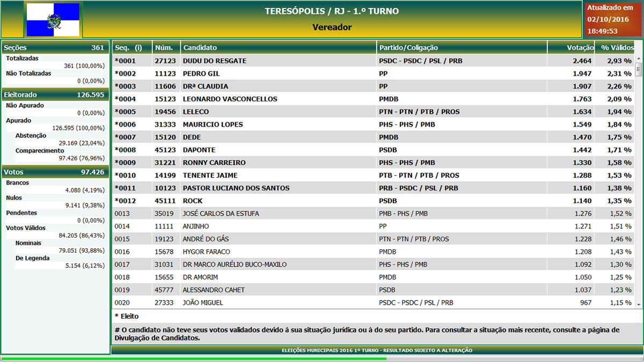644x362 pixels.
Task: Click the scroll up arrow of candidate list
Action: [x=638, y=58]
